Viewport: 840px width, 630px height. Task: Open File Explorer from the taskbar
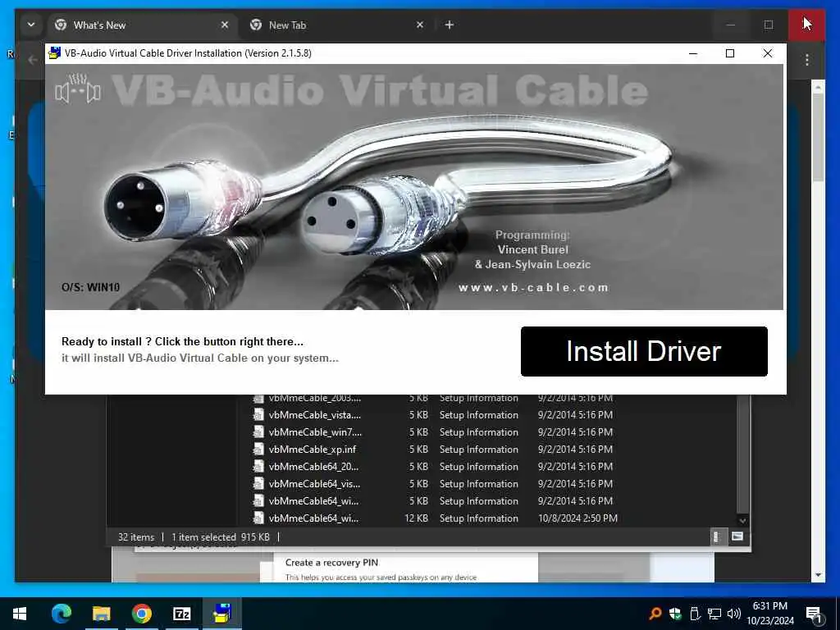click(101, 614)
